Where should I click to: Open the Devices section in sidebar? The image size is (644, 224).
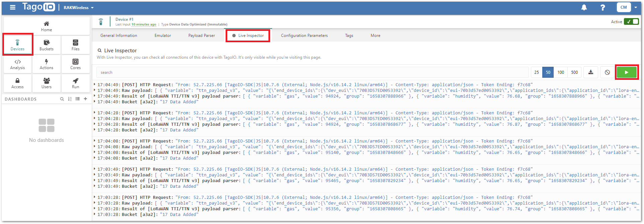point(17,45)
